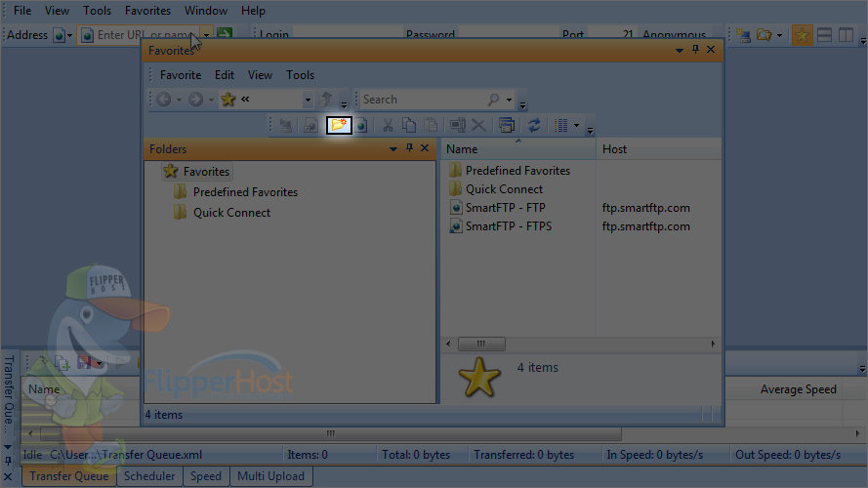Viewport: 868px width, 488px height.
Task: Click the Cut scissors icon
Action: click(x=388, y=126)
